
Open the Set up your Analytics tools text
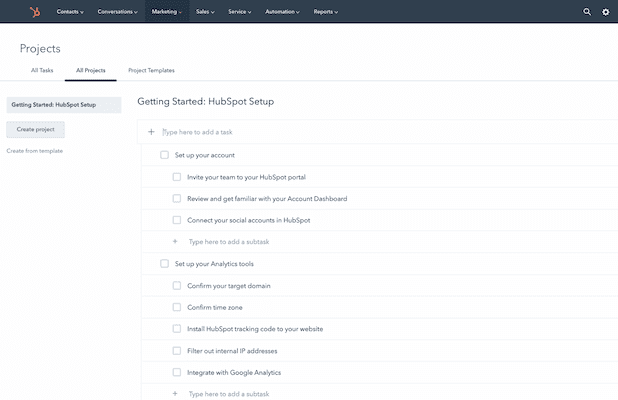click(x=214, y=264)
